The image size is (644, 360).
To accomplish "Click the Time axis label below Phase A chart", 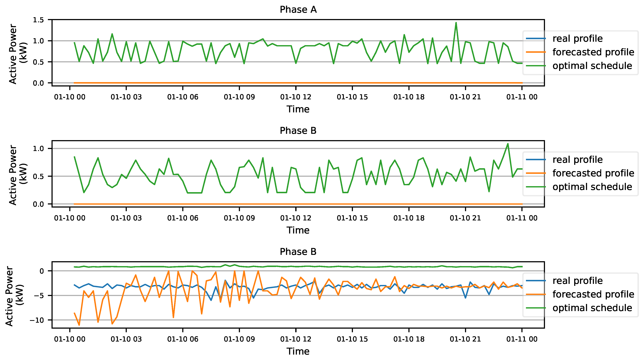I will pos(298,109).
